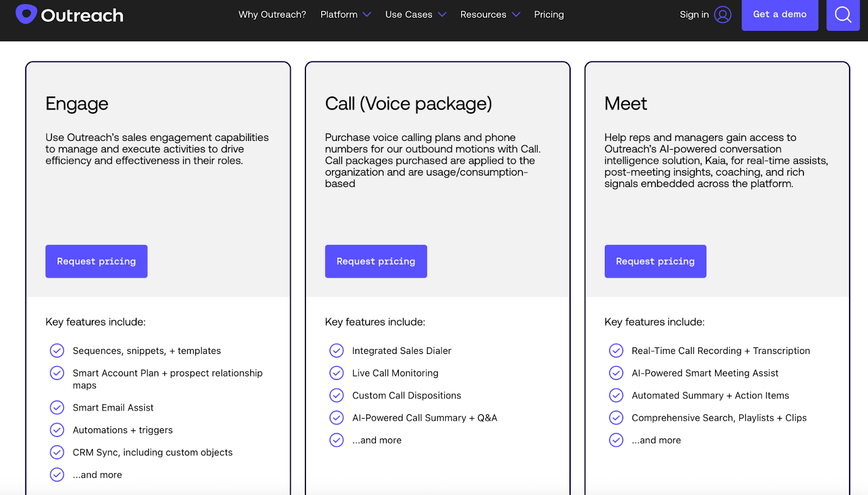
Task: Click checkmark icon beside CRM Sync, including custom objects
Action: (x=57, y=452)
